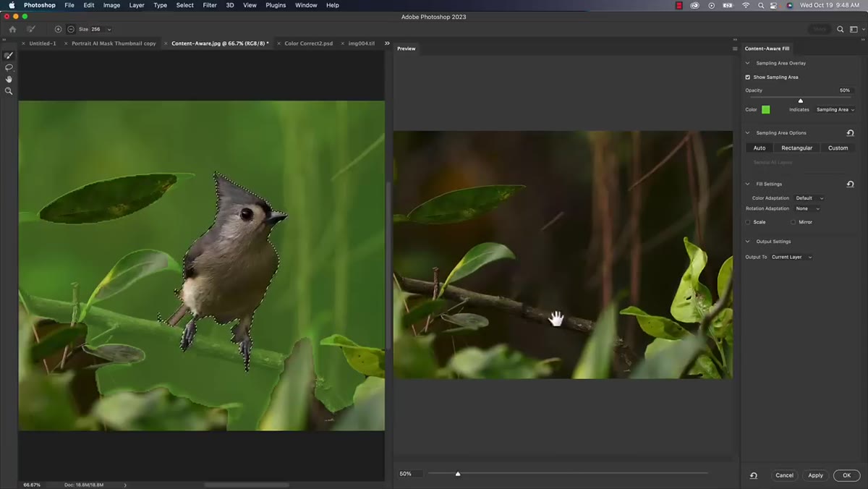
Task: Reset Sampling Area Options
Action: [850, 133]
